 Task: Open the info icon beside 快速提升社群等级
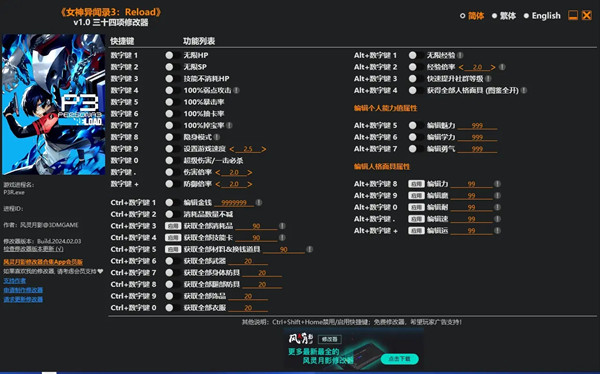(488, 78)
